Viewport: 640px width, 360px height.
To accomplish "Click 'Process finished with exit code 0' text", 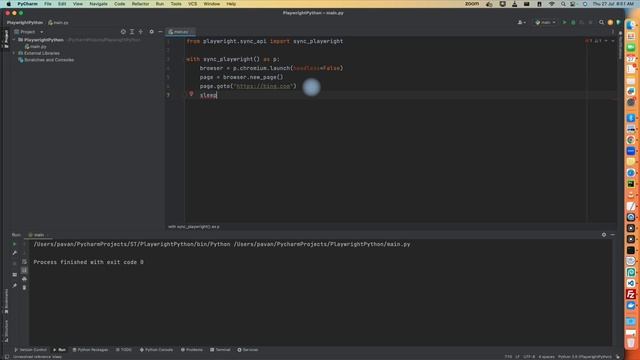I will [x=89, y=262].
